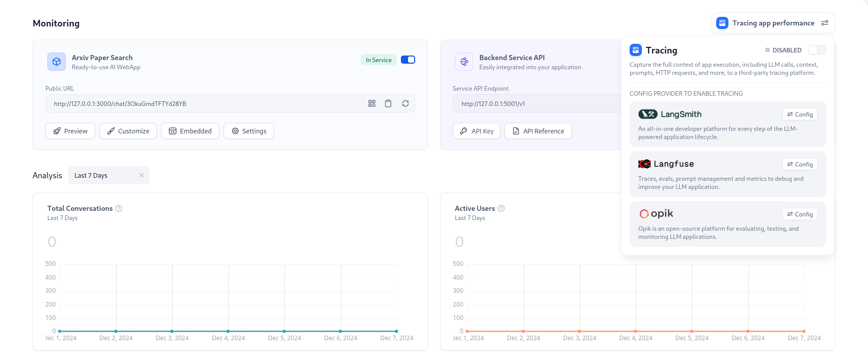This screenshot has width=868, height=356.
Task: Click the Active Users help icon
Action: click(x=501, y=208)
